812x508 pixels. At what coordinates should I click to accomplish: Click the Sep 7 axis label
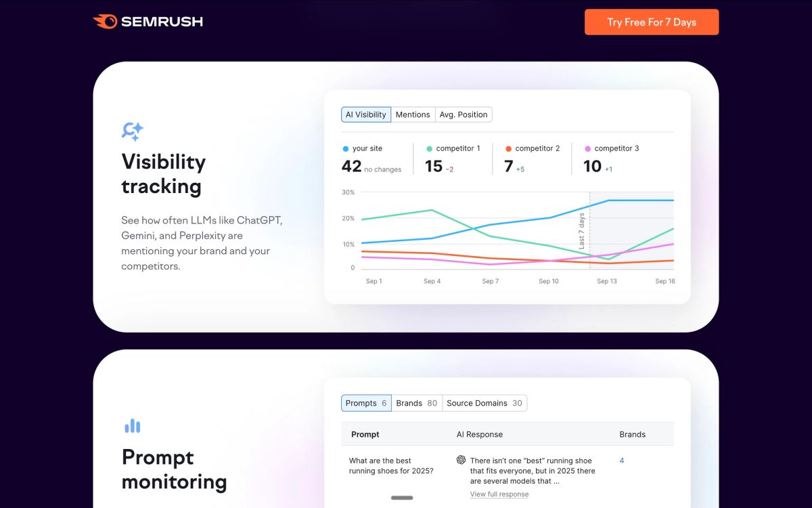coord(490,281)
